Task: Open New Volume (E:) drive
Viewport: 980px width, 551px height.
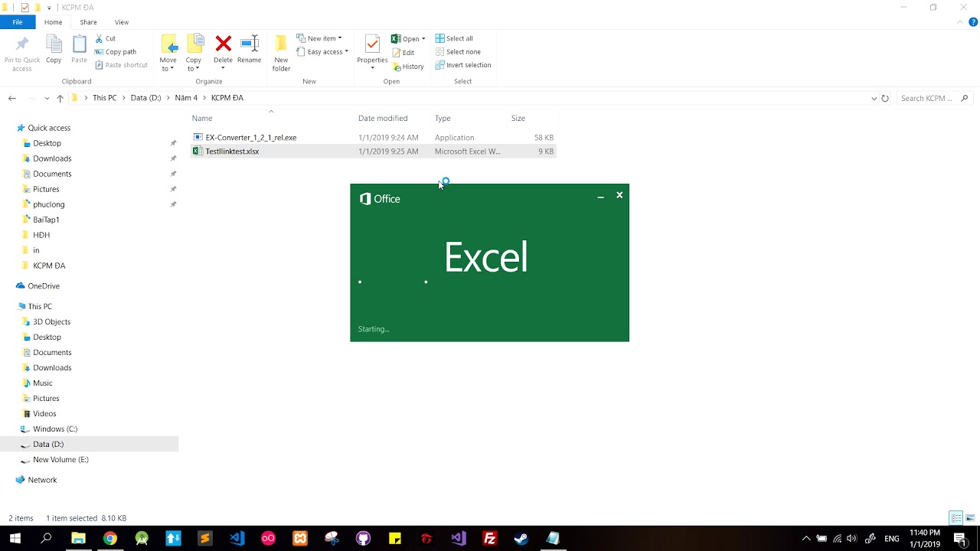Action: [60, 459]
